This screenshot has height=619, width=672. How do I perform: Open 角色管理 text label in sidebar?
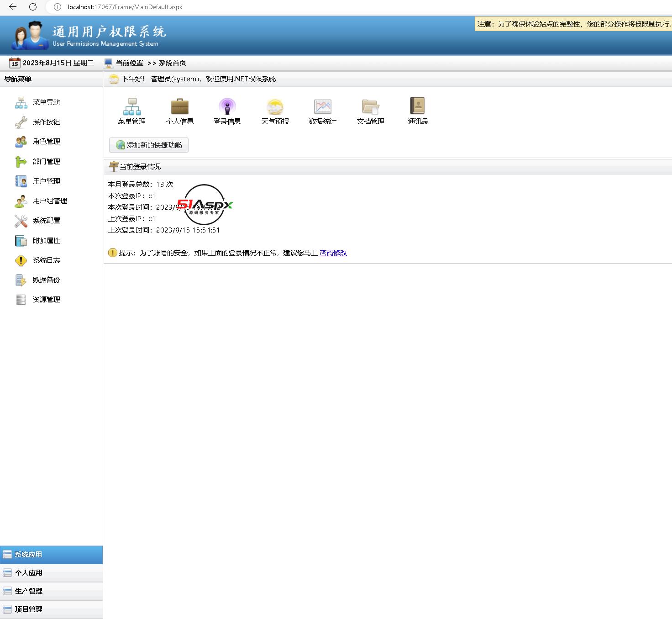tap(47, 142)
